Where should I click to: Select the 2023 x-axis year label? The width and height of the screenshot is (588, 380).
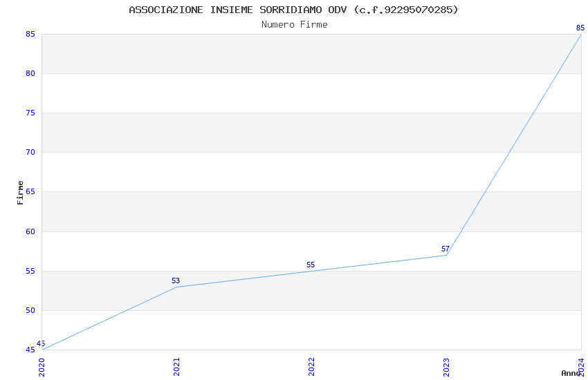coord(446,367)
